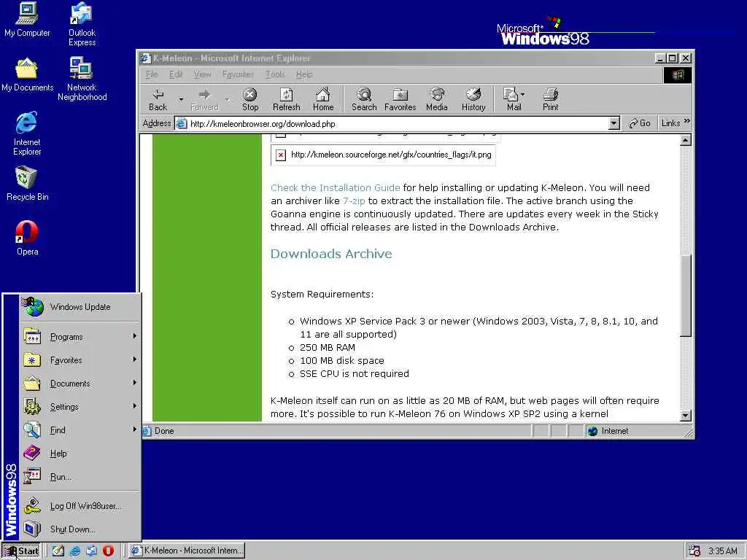The height and width of the screenshot is (560, 747).
Task: Open Task Scheduler tray icon
Action: (x=694, y=551)
